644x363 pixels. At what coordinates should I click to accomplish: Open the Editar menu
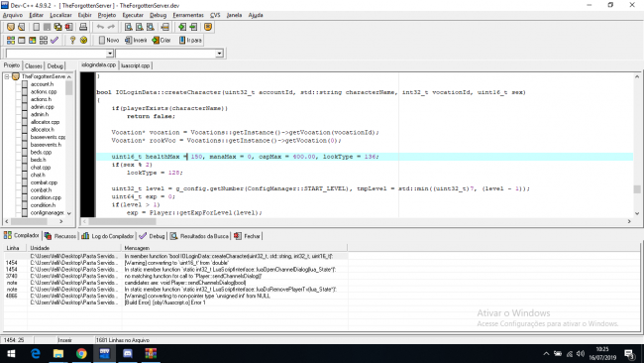(x=36, y=15)
